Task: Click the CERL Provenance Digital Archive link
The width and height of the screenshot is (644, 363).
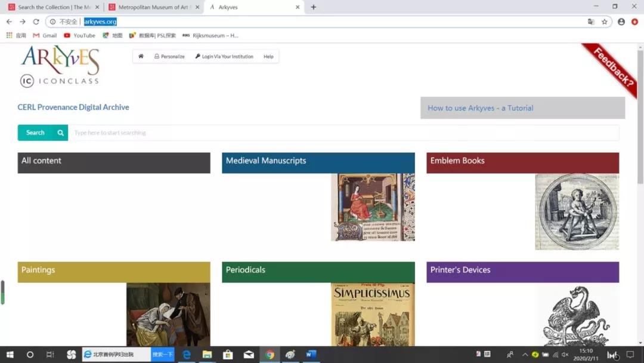Action: pyautogui.click(x=73, y=107)
